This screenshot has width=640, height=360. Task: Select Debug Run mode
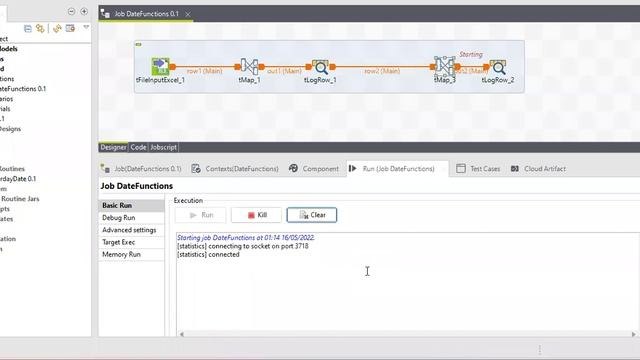131,218
